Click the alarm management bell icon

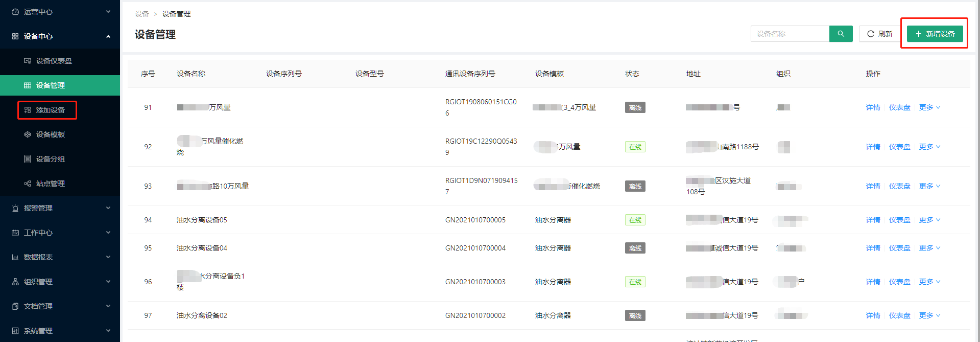pos(15,208)
